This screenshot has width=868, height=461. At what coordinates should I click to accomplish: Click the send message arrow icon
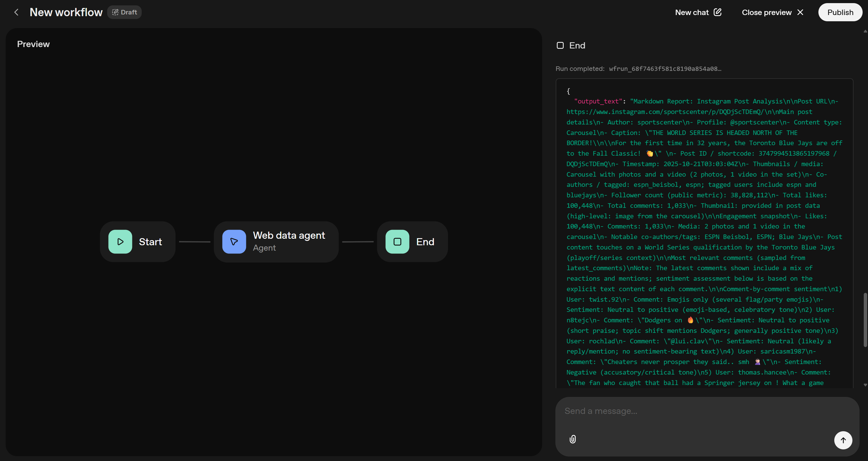click(843, 440)
